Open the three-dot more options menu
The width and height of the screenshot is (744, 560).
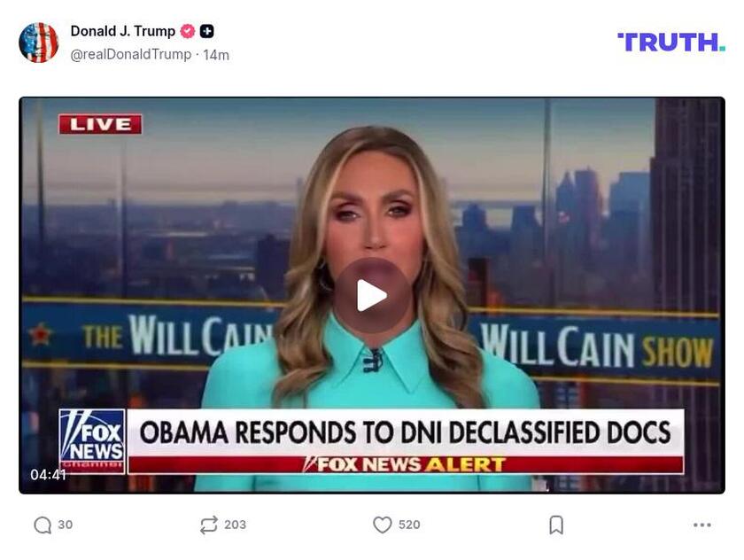[x=701, y=525]
